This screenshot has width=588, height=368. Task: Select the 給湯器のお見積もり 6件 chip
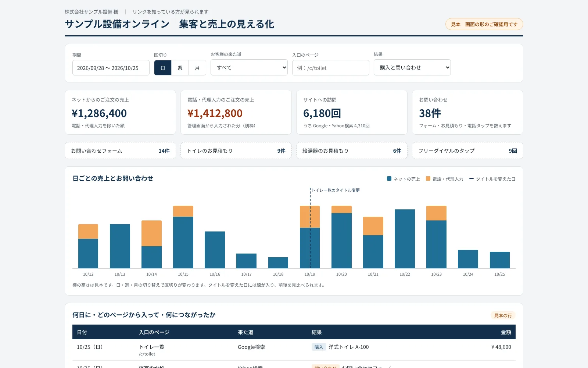(352, 151)
